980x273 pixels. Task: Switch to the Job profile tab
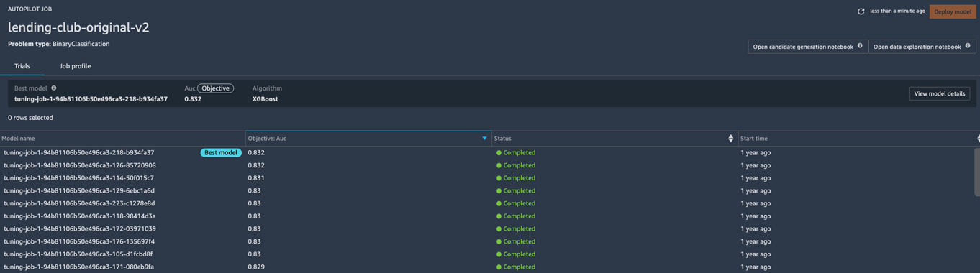tap(75, 66)
